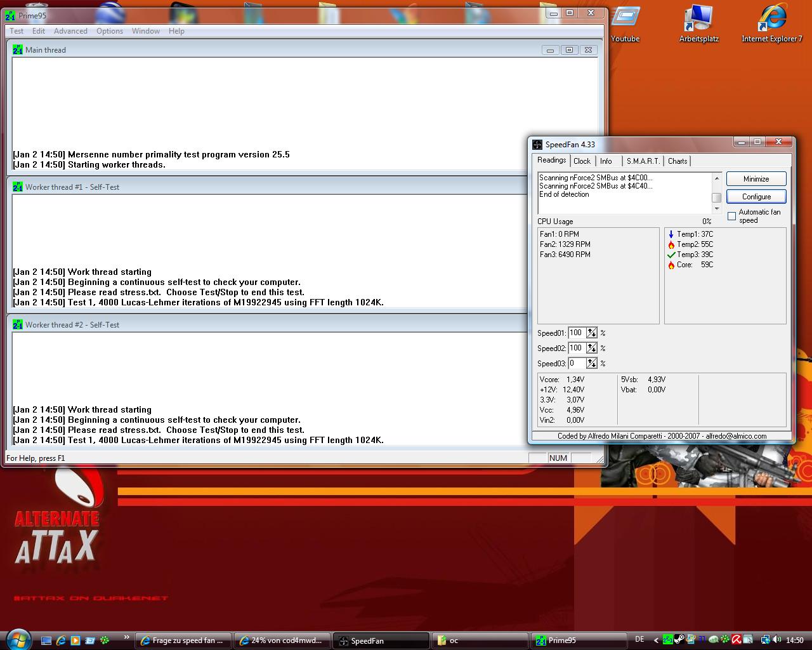The height and width of the screenshot is (650, 812).
Task: Click the Avira red umbrella tray icon
Action: tap(737, 640)
